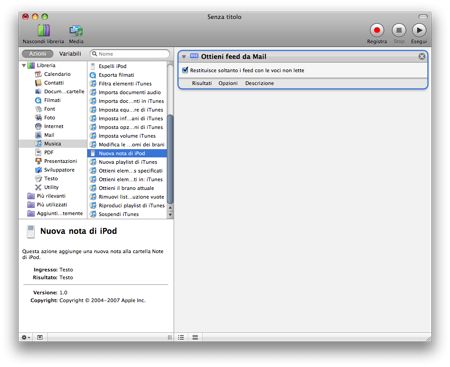Remove the Ottieni feed da Mail action

coord(422,56)
